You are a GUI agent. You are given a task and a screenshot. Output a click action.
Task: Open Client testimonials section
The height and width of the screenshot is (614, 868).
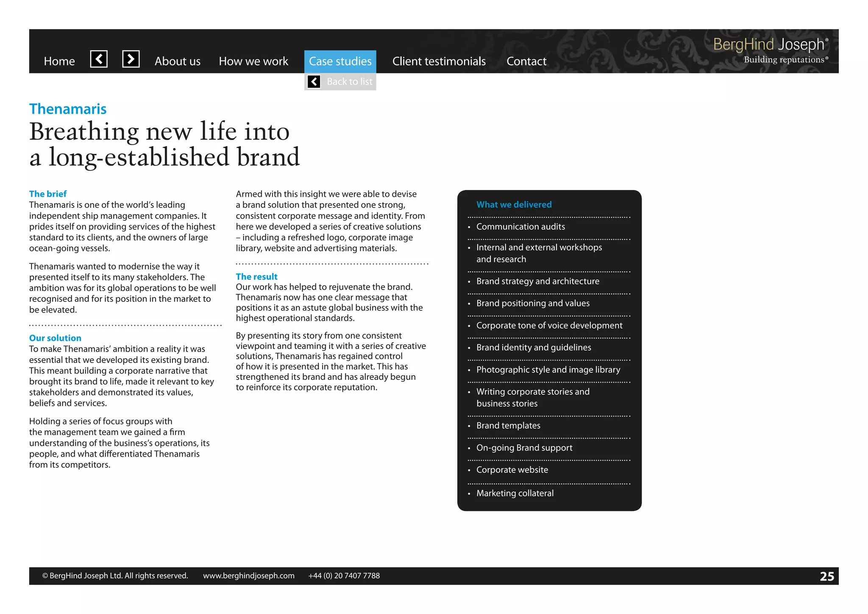click(439, 61)
